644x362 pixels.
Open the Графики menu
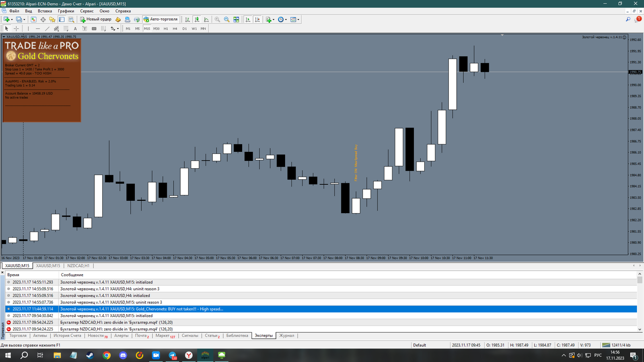[x=66, y=11]
